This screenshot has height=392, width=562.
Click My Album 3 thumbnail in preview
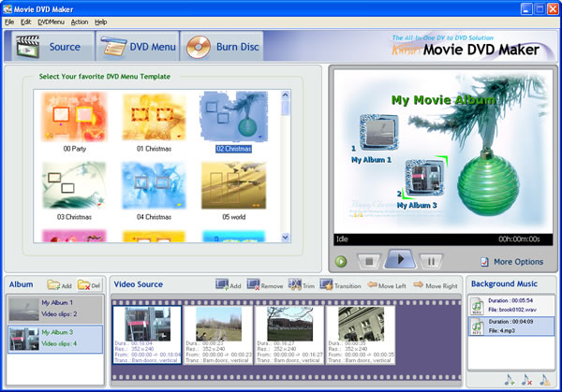(x=424, y=178)
